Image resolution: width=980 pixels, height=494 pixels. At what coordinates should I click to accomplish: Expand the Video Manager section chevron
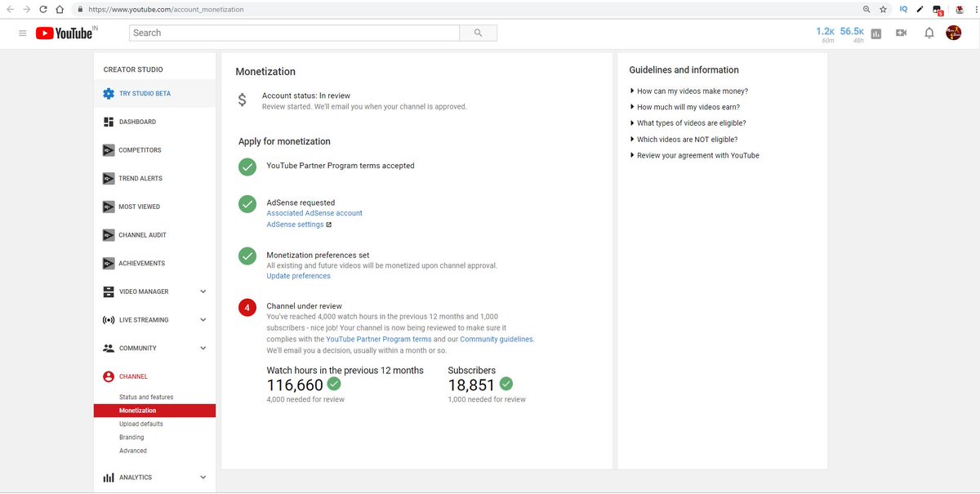(203, 292)
